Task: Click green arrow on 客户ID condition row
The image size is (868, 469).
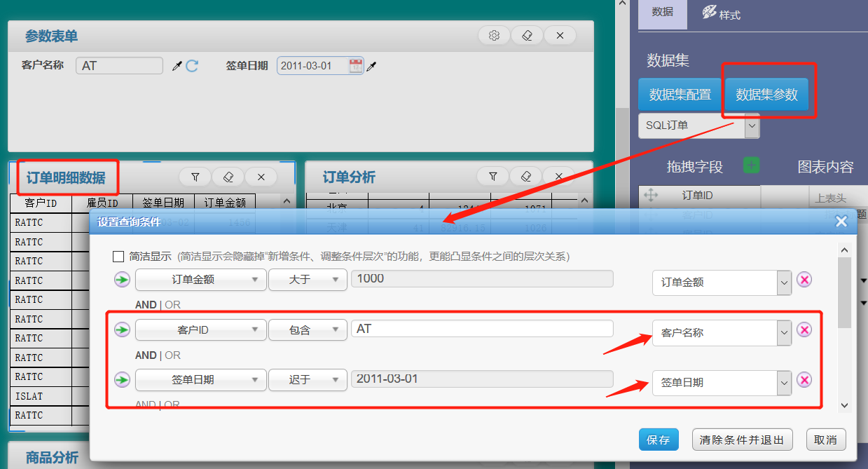Action: click(123, 329)
